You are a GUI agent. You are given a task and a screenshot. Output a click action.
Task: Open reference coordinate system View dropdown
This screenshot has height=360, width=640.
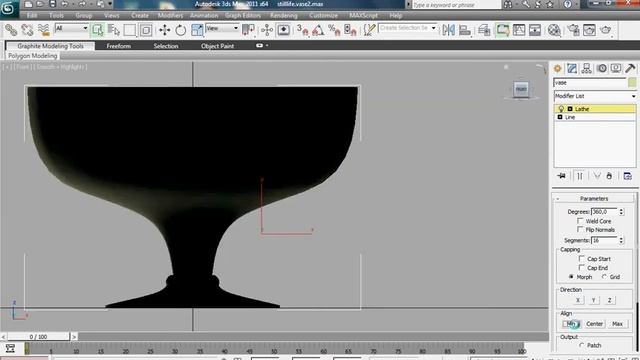pyautogui.click(x=222, y=28)
